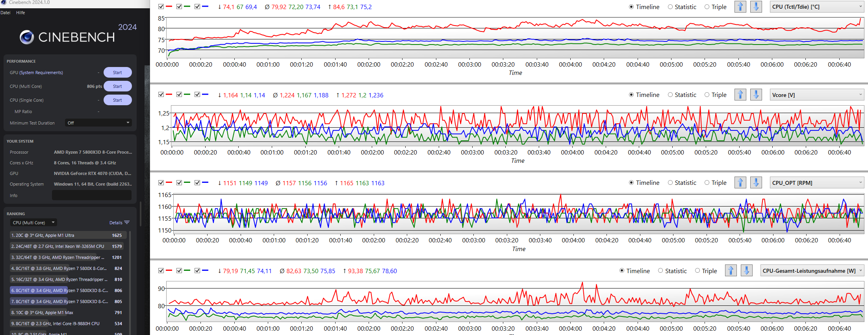868x335 pixels.
Task: Select the Timeline radio for the CPU_OPT RPM graph
Action: [631, 182]
